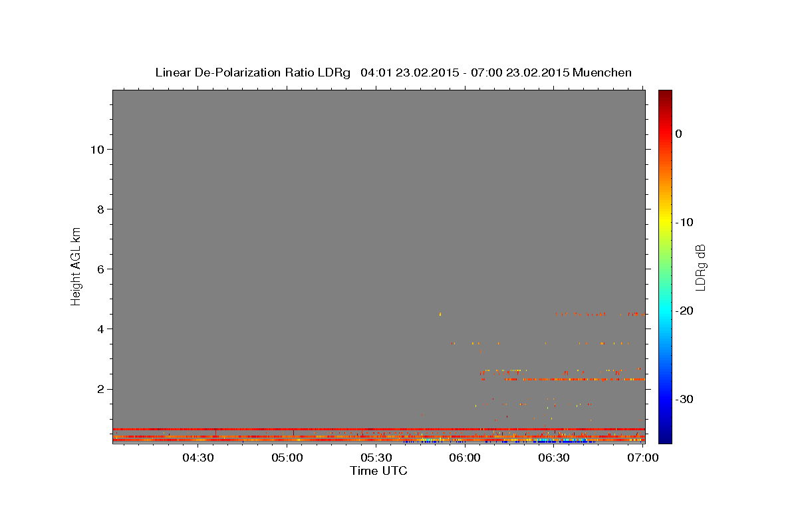Click the colorbar value -20
Viewport: 798px width, 532px height.
coord(684,311)
